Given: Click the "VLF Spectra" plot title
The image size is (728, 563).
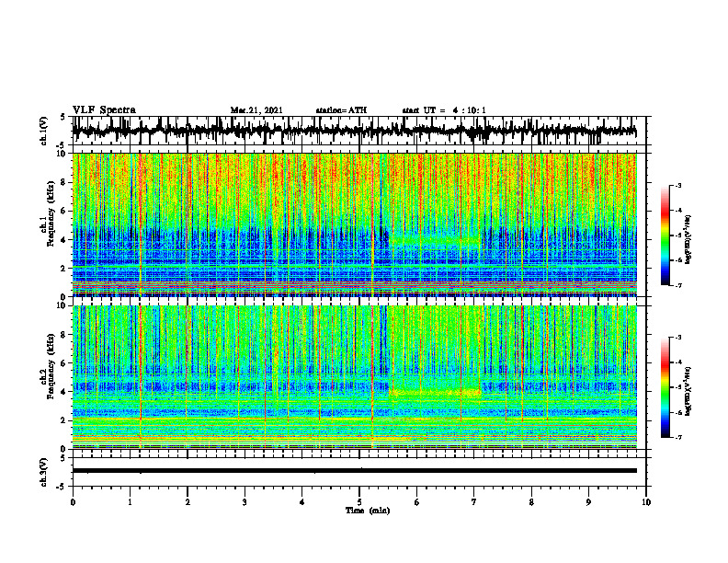Looking at the screenshot, I should (x=104, y=110).
